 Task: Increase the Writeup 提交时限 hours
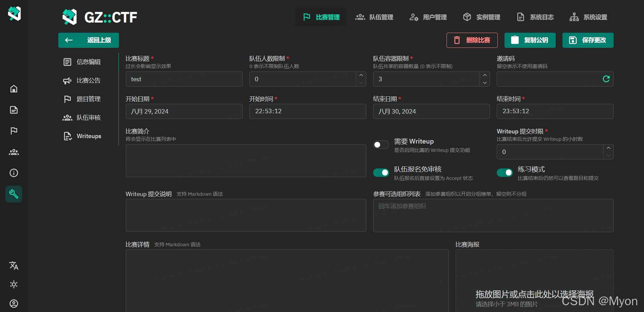(x=608, y=148)
